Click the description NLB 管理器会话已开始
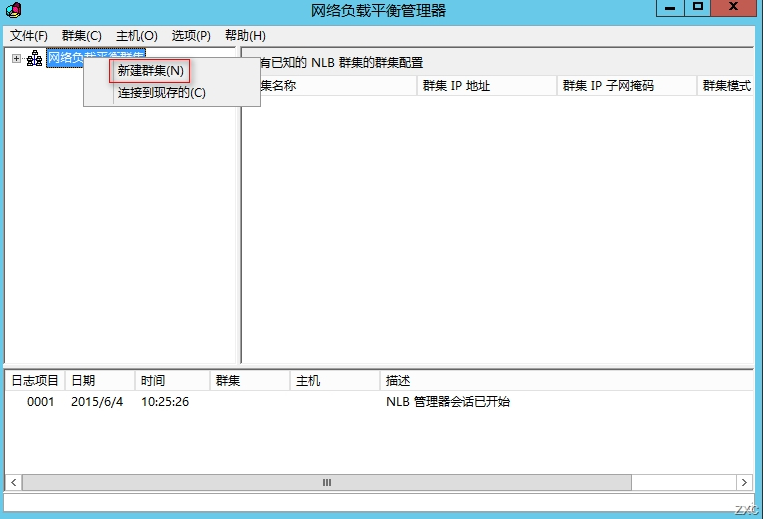The height and width of the screenshot is (519, 763). coord(448,402)
